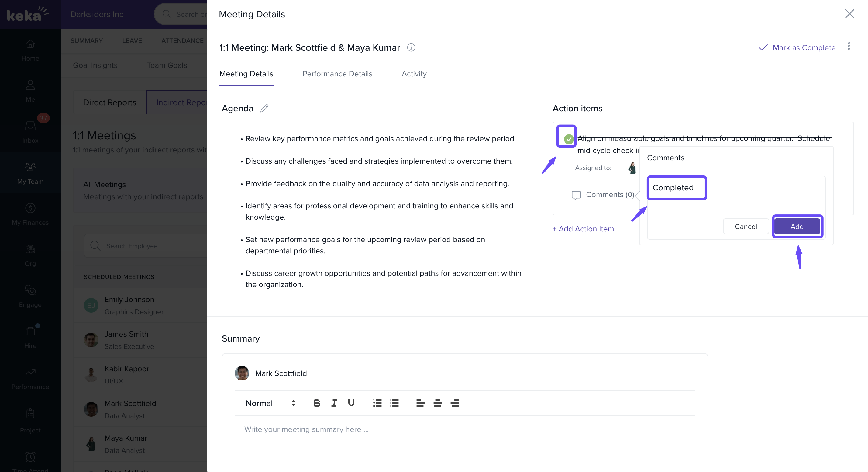The image size is (868, 472).
Task: Click the + Add Action Item link
Action: (x=583, y=229)
